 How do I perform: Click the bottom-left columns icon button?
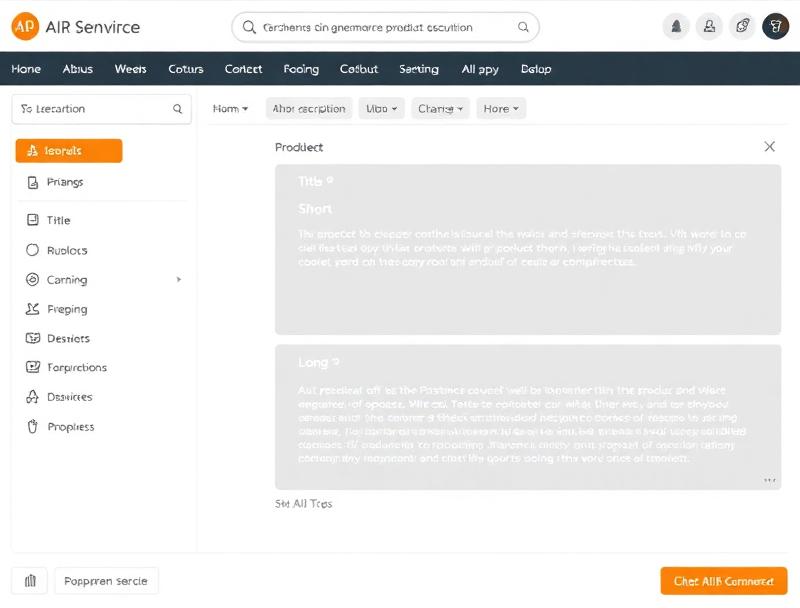tap(29, 581)
